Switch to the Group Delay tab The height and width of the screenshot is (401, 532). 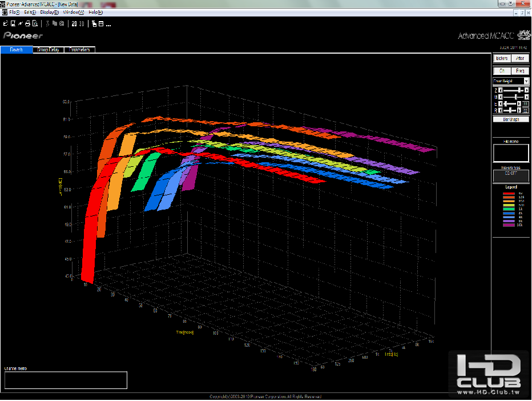point(48,50)
